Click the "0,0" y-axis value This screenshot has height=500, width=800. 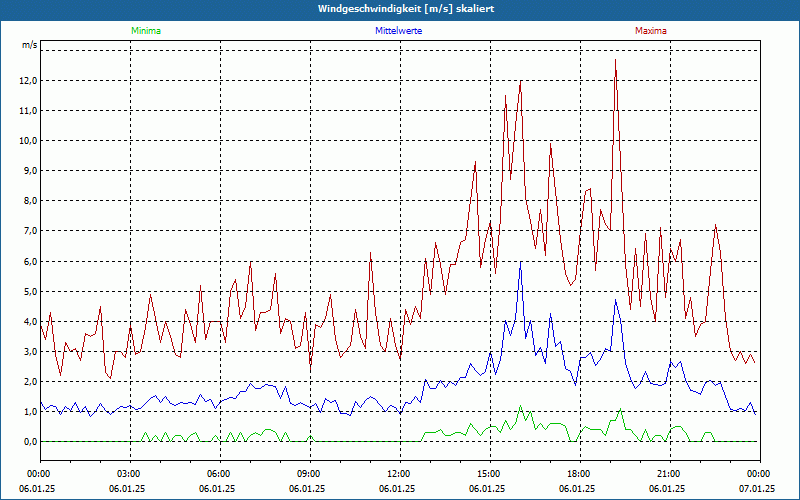click(31, 442)
